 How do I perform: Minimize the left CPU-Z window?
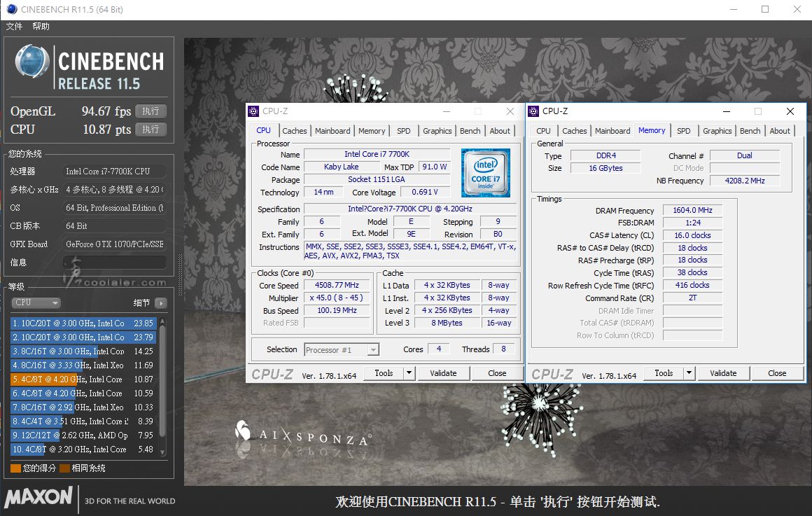[x=447, y=111]
